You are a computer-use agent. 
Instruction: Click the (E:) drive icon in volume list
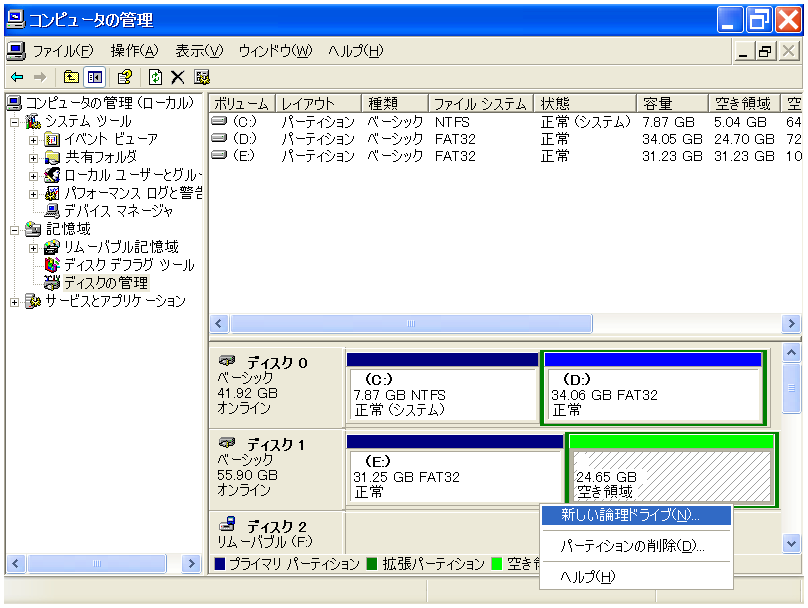click(220, 155)
